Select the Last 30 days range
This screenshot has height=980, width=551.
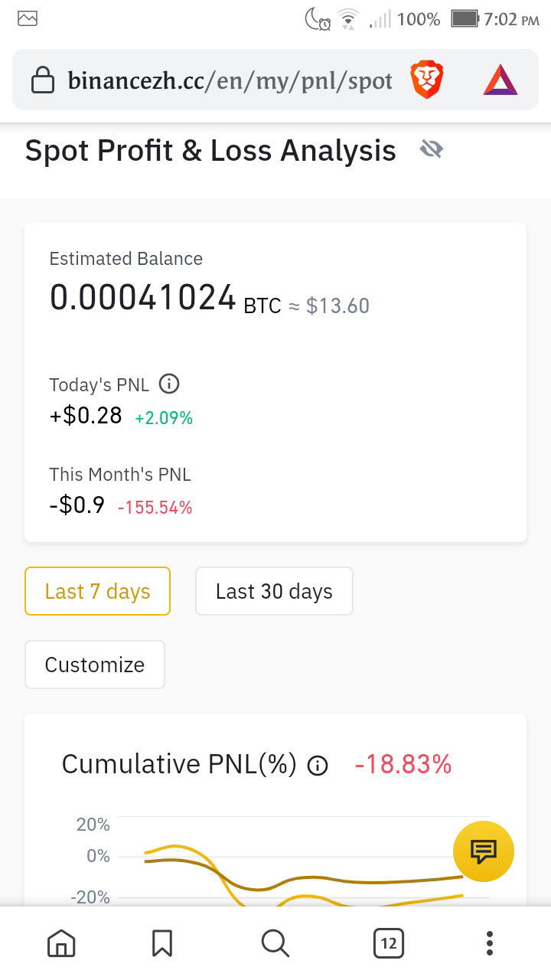[x=274, y=591]
